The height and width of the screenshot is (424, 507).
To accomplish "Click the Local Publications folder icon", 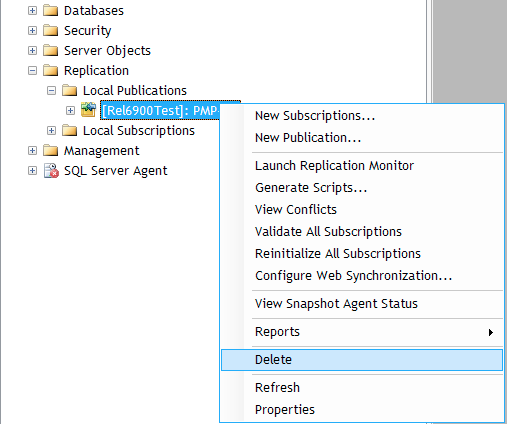I will (70, 91).
